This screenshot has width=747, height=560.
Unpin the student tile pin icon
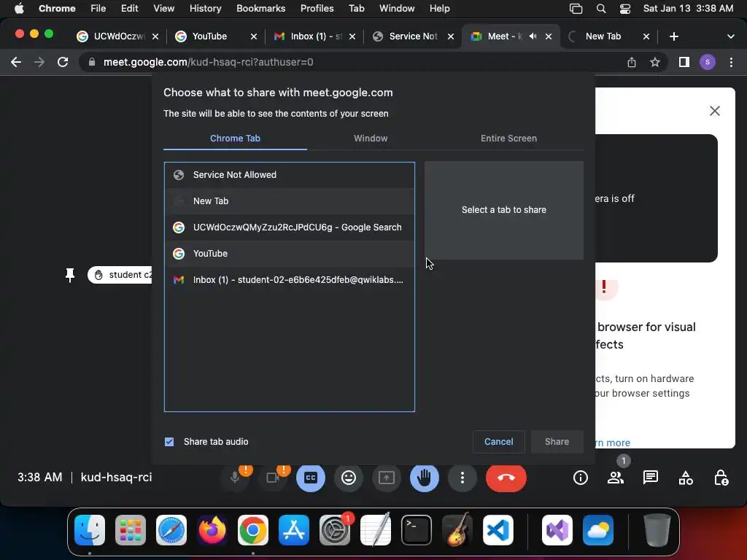click(70, 275)
